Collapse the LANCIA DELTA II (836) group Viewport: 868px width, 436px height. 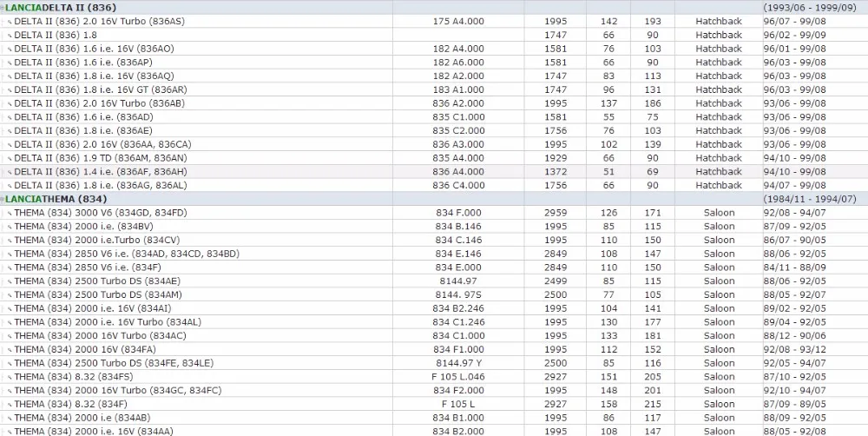(3, 8)
